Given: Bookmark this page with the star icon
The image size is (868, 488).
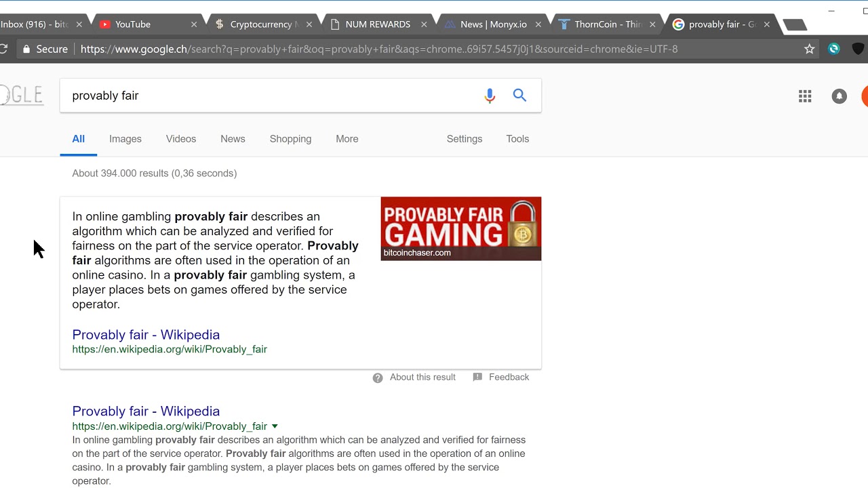Looking at the screenshot, I should [x=809, y=49].
